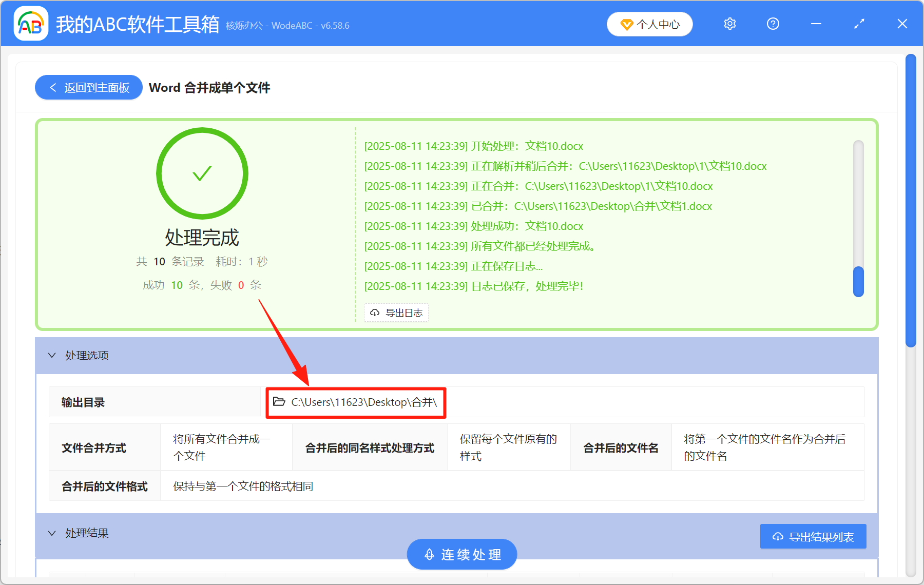Screen dimensions: 924x585
Task: Click the bell icon inside 连续处理 button
Action: pyautogui.click(x=430, y=554)
